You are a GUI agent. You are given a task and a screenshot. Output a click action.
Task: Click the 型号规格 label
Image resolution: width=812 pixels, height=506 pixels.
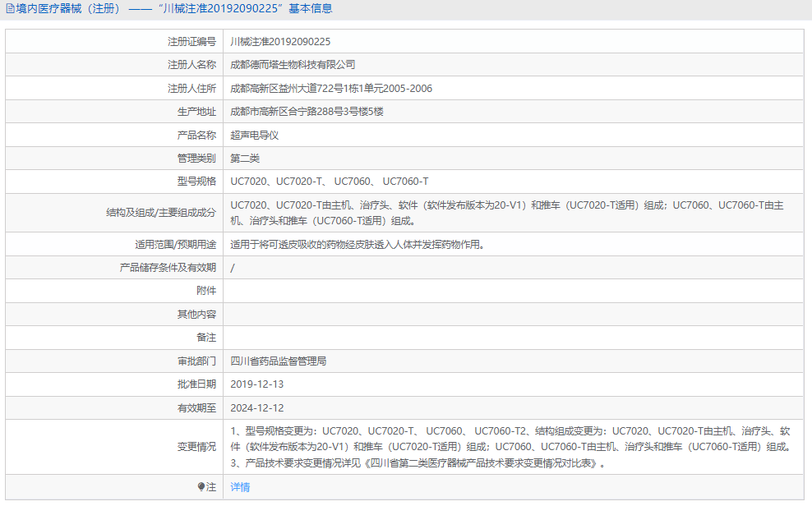point(196,181)
